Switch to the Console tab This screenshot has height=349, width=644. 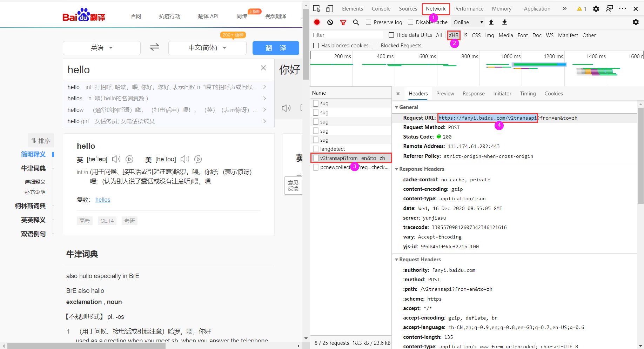(x=381, y=9)
